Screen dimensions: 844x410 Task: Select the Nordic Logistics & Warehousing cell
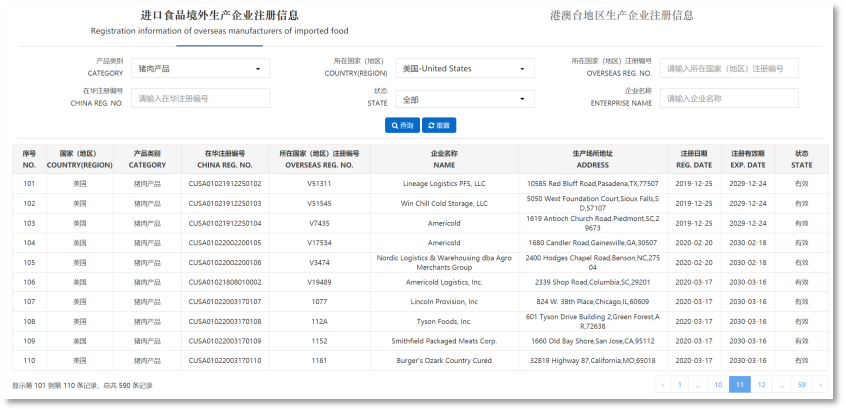point(444,263)
